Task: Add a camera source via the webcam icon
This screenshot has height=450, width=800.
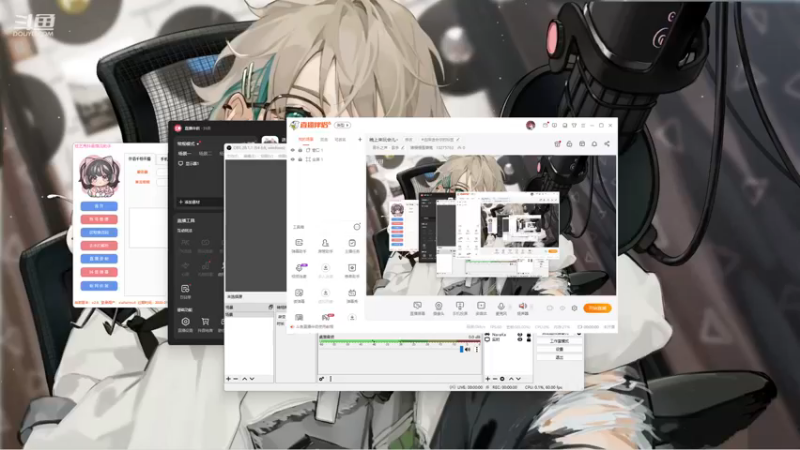Action: [x=438, y=306]
